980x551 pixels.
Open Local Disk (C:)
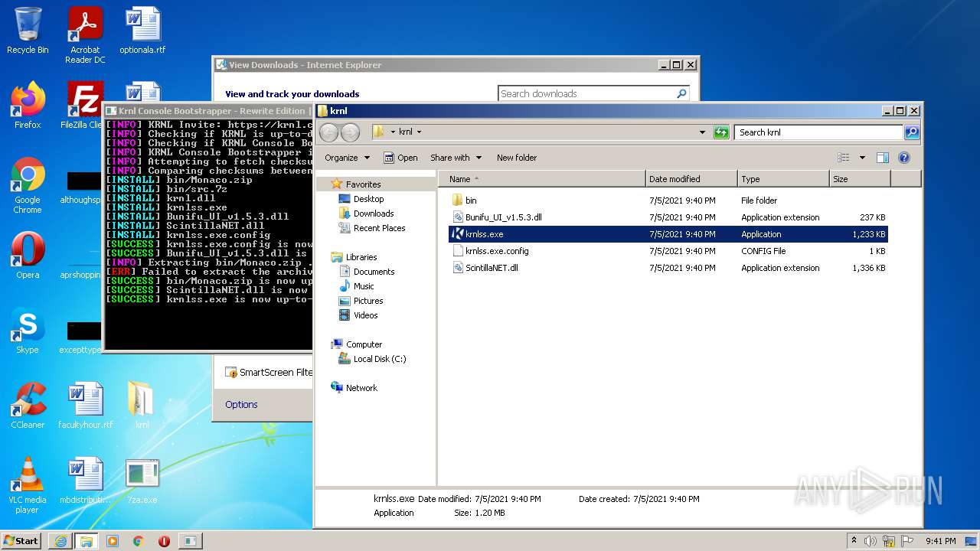tap(379, 359)
